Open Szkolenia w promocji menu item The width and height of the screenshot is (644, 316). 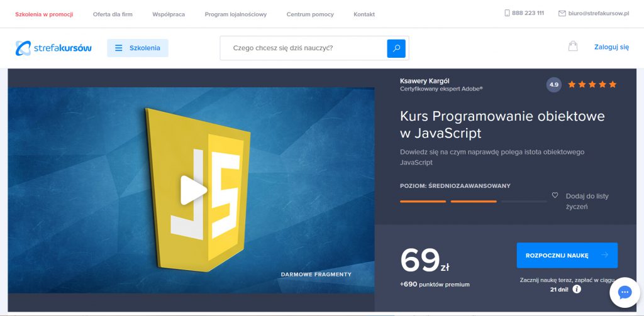pyautogui.click(x=43, y=14)
